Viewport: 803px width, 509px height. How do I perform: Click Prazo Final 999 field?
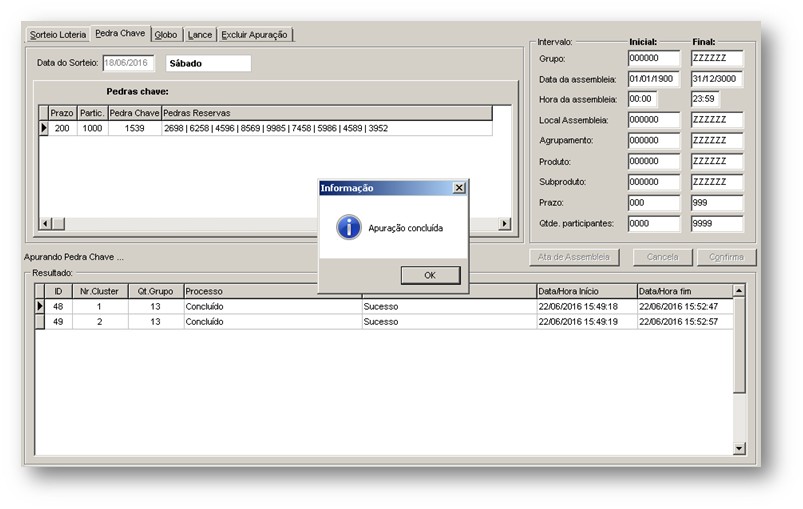coord(717,203)
